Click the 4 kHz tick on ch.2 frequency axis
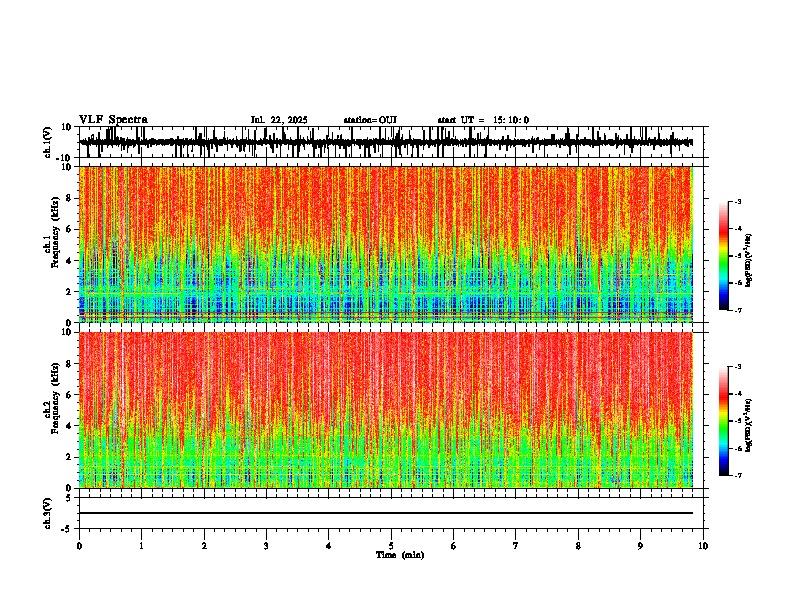The width and height of the screenshot is (792, 612). [69, 426]
